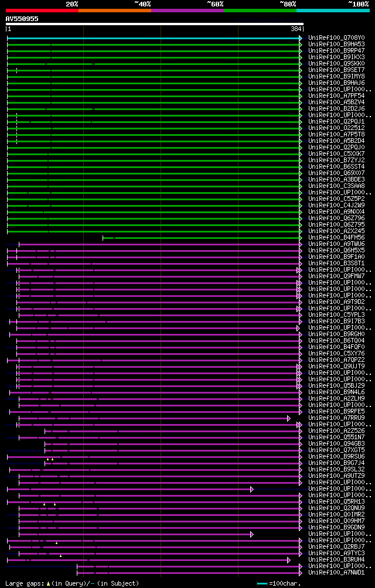Click the red 20% identity legend bar

coord(42,11)
